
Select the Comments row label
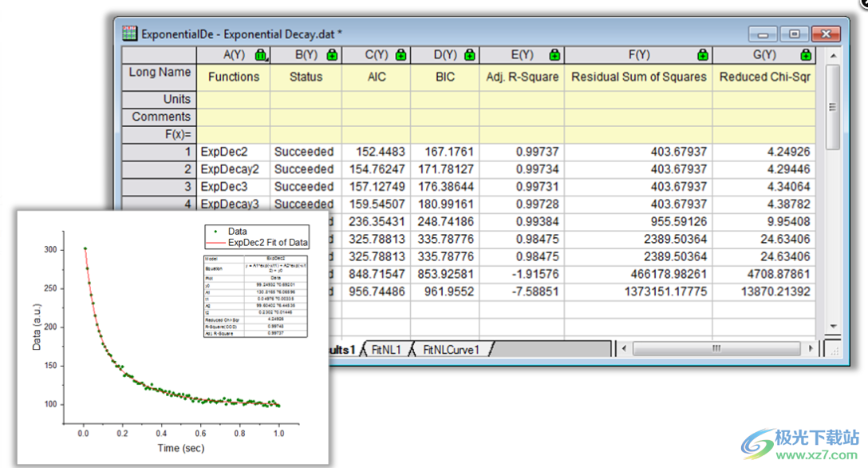coord(160,117)
